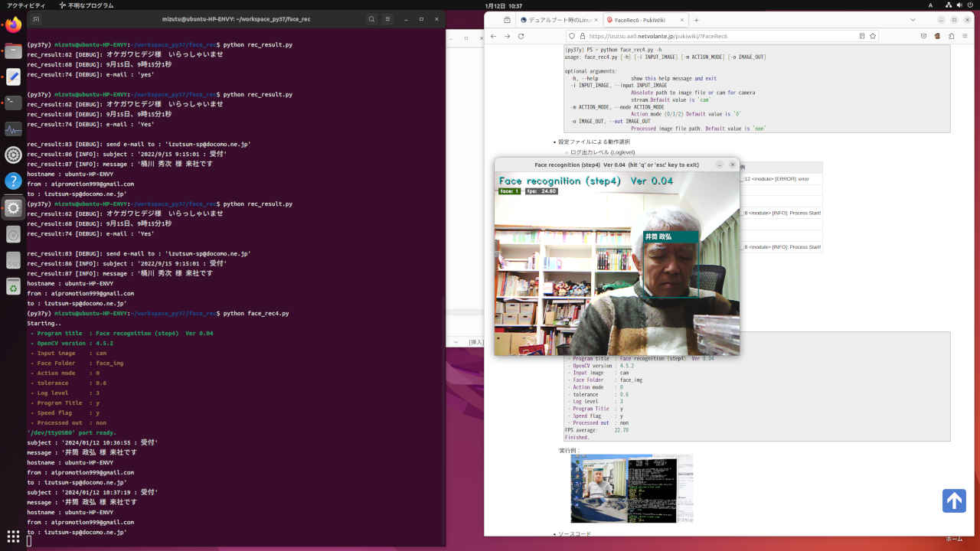This screenshot has width=980, height=551.
Task: Open terminal search with magnifier icon
Action: 371,19
